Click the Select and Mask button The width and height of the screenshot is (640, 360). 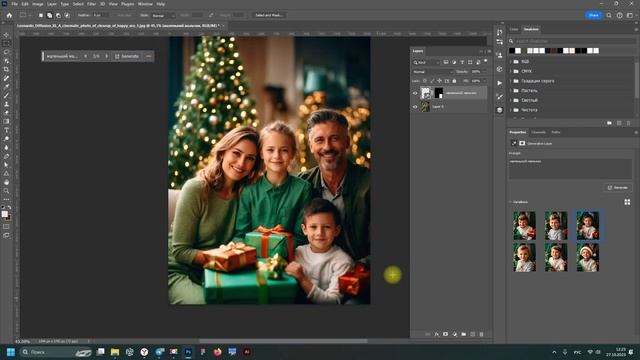pos(269,15)
